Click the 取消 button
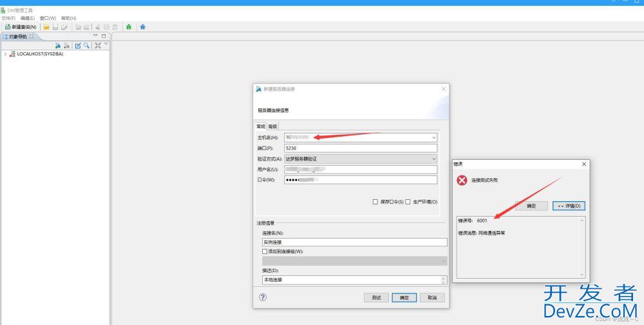644x325 pixels. [432, 297]
